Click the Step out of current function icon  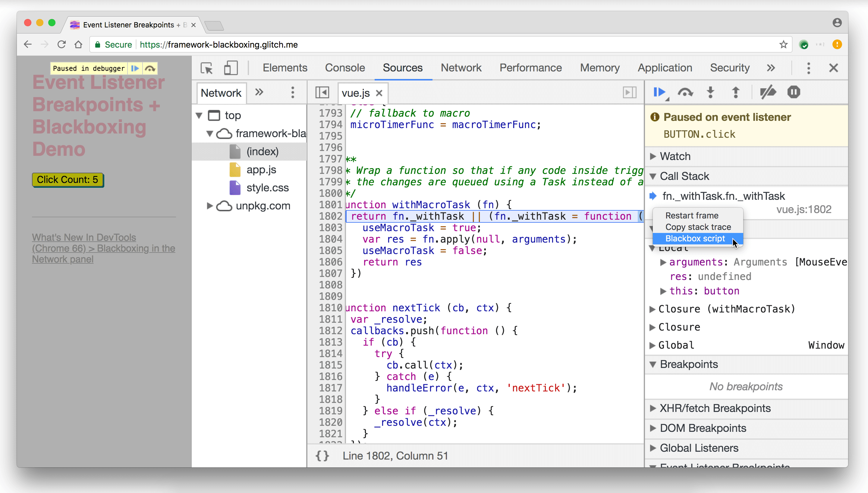[x=736, y=93]
